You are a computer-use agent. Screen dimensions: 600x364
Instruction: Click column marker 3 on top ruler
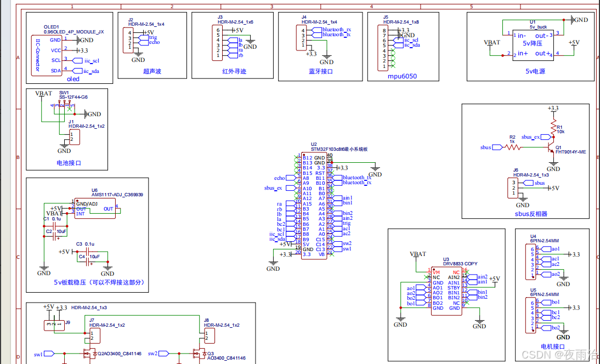271,7
